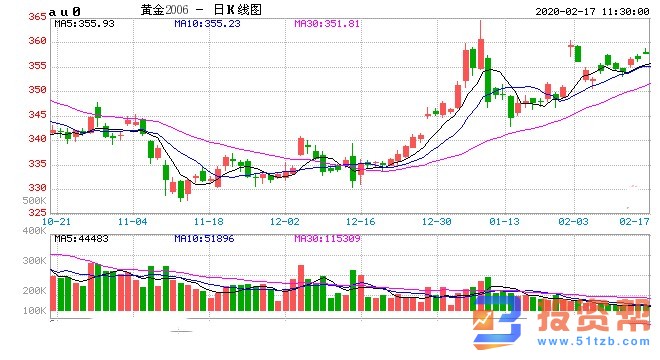This screenshot has width=660, height=360.
Task: Click the 500K axis label
Action: [35, 200]
